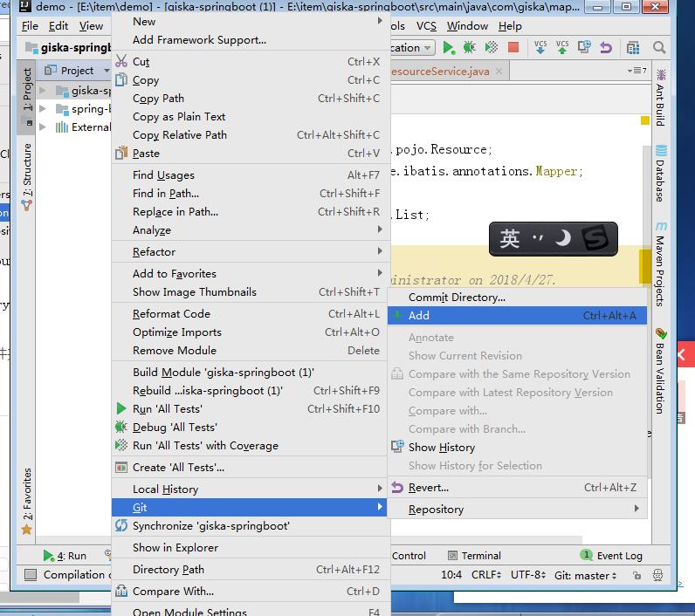Expand the Analyze submenu

(x=251, y=230)
